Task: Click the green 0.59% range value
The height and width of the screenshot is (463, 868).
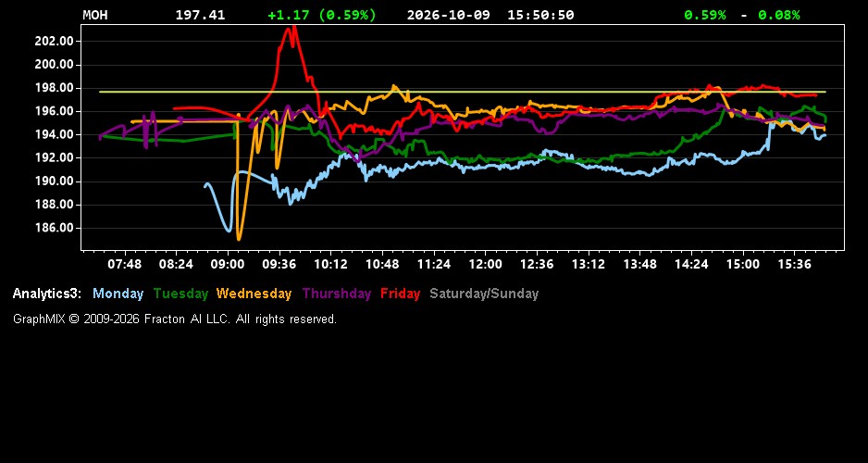Action: (705, 15)
